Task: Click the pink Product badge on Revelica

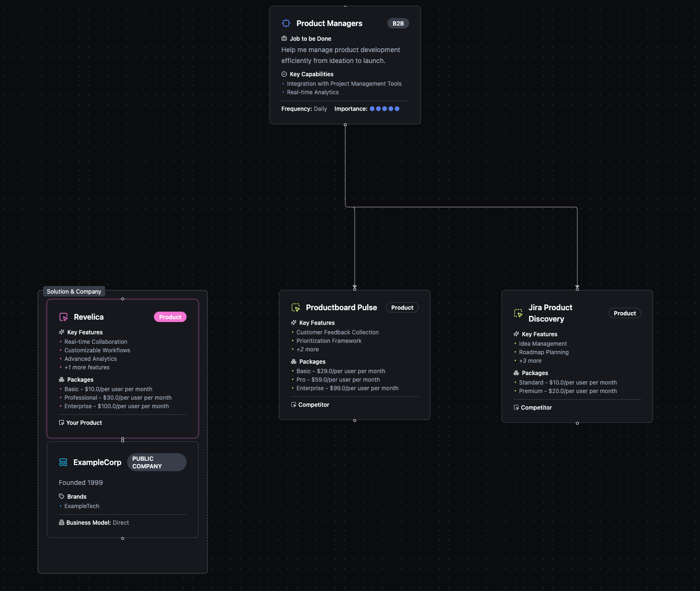Action: 170,317
